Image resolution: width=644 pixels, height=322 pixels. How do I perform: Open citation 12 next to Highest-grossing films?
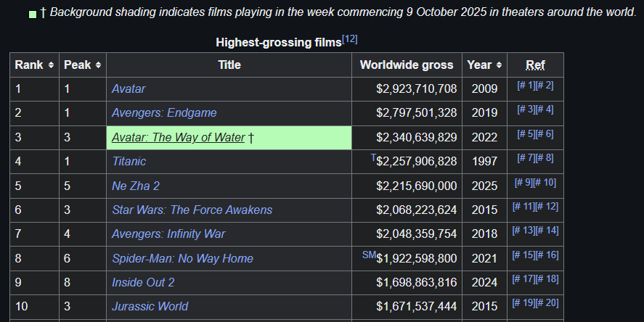[x=350, y=39]
